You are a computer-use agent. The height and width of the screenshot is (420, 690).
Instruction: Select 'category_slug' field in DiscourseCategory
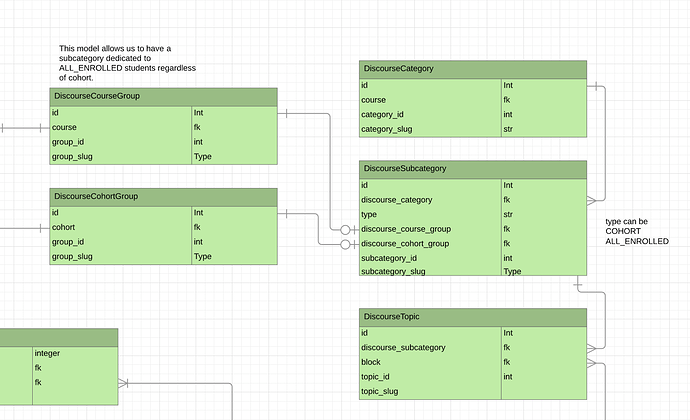387,129
